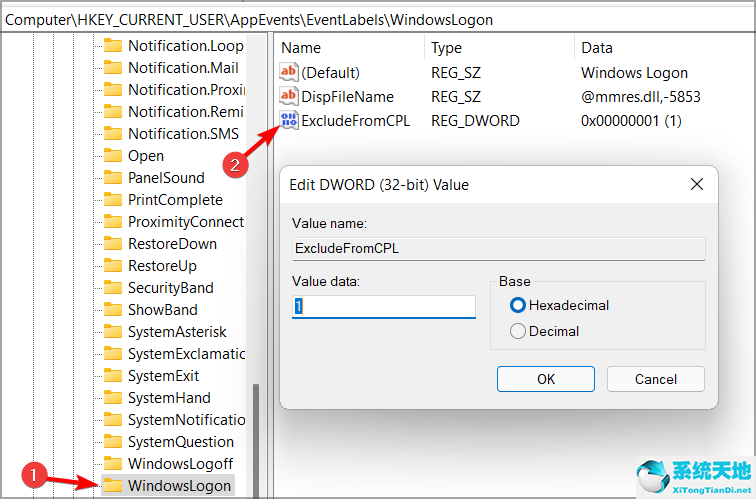This screenshot has width=756, height=499.
Task: Click the DispFileName string value icon
Action: (289, 97)
